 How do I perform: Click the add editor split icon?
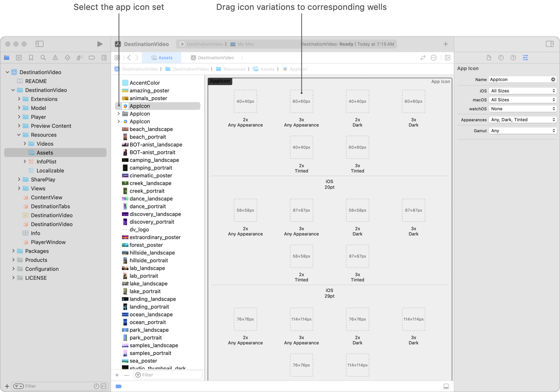point(448,58)
